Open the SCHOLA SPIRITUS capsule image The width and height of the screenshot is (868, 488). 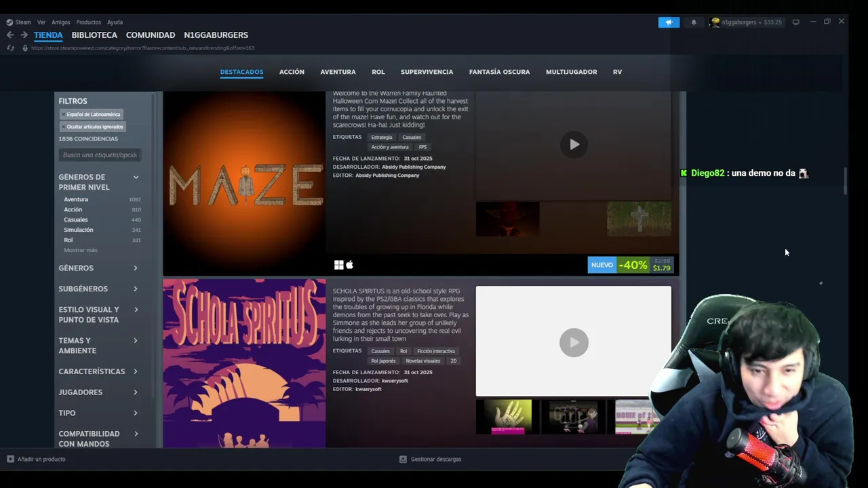click(x=244, y=363)
